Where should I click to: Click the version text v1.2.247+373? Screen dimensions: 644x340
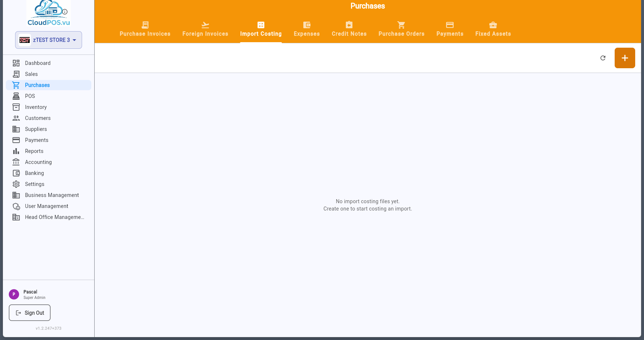48,328
